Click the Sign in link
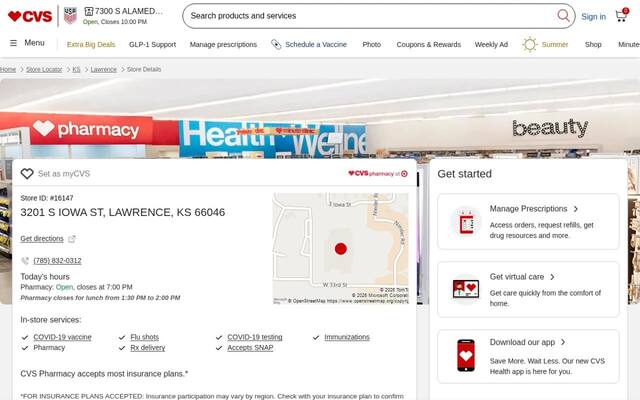Viewport: 640px width, 400px height. (593, 17)
